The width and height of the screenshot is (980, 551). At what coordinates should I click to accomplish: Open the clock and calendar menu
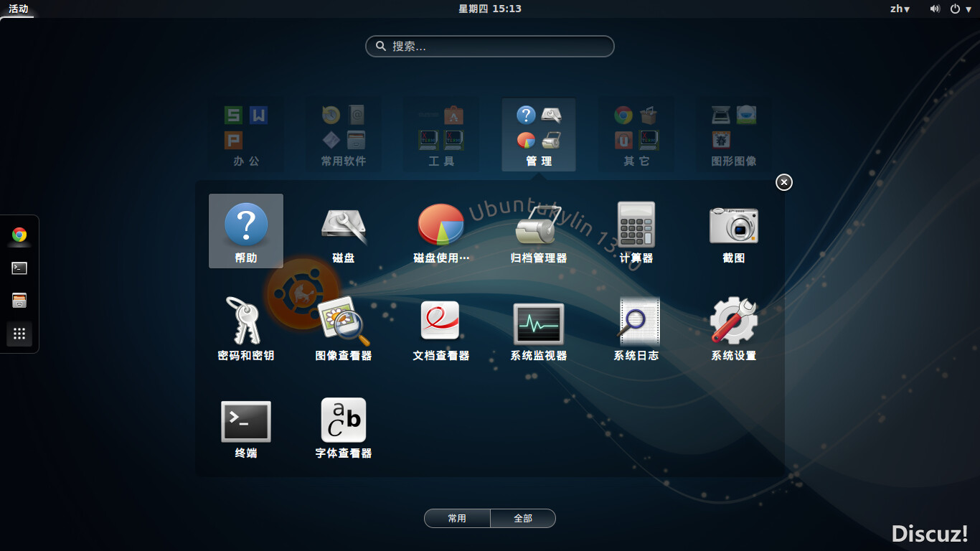point(490,9)
